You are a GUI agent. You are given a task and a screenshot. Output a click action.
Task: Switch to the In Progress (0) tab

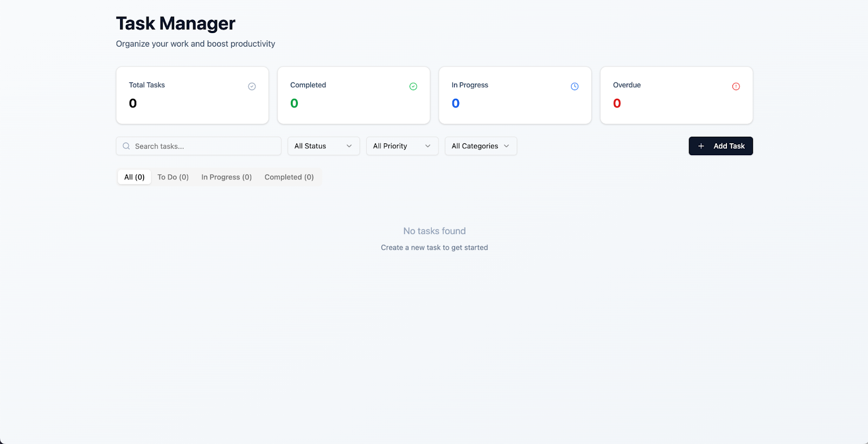point(226,177)
